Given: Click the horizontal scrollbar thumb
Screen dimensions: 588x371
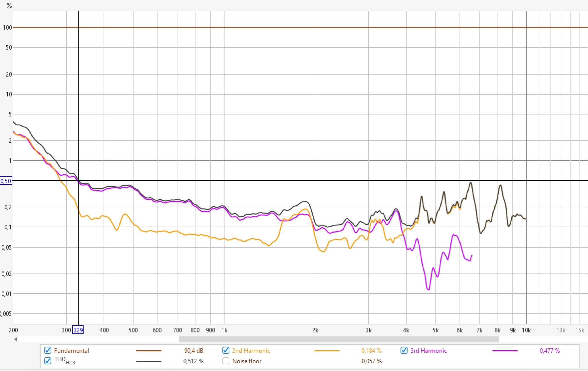Looking at the screenshot, I should pyautogui.click(x=339, y=339).
